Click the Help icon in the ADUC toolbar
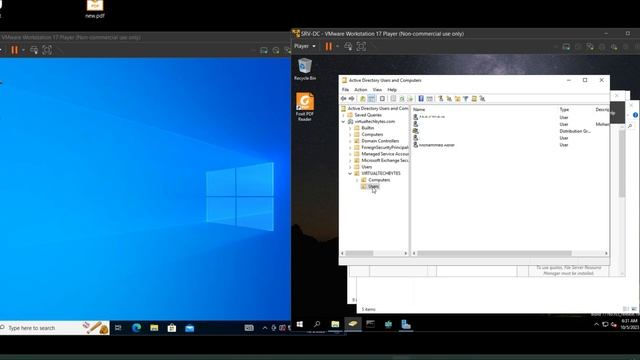This screenshot has height=360, width=640. click(x=421, y=99)
